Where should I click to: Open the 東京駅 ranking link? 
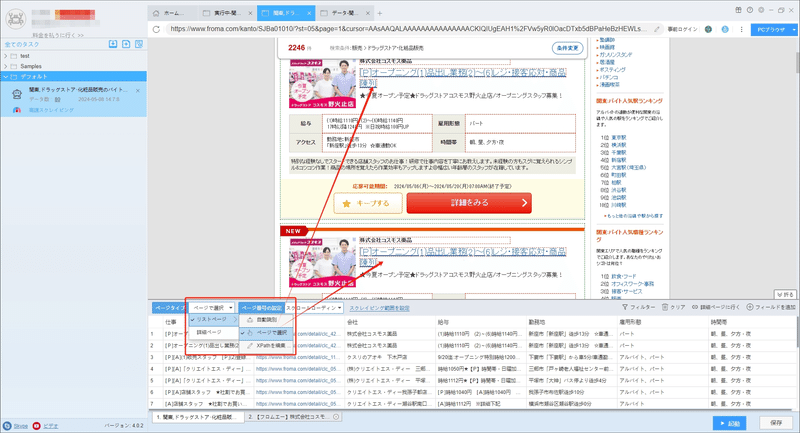click(618, 138)
